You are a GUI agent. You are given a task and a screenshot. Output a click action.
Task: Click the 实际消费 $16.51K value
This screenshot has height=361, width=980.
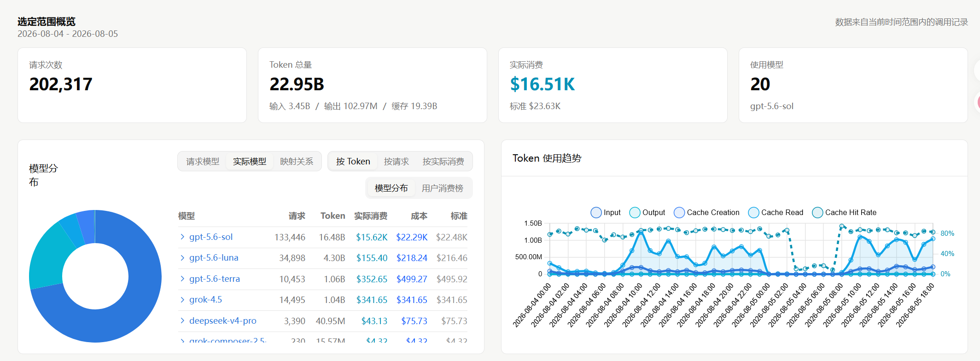click(x=542, y=84)
